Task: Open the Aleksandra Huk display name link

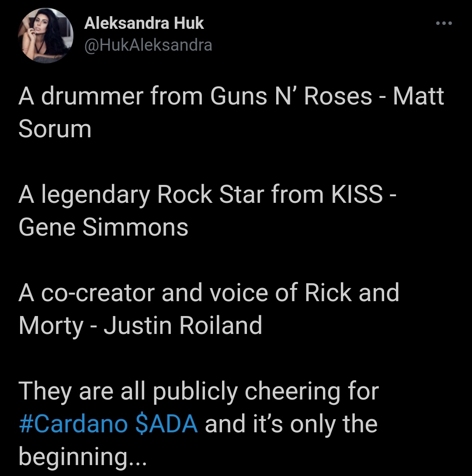Action: pos(144,23)
